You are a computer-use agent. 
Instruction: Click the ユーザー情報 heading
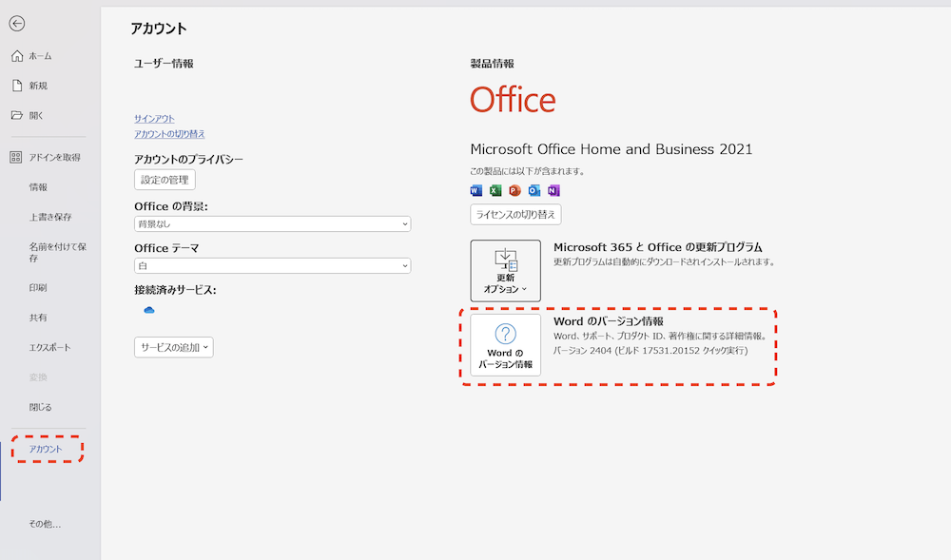pos(164,64)
